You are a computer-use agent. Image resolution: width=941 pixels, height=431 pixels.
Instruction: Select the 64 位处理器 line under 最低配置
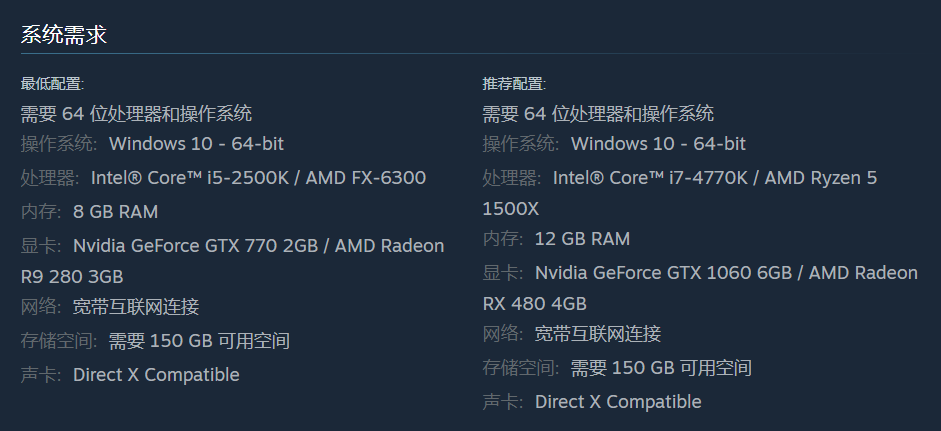coord(136,113)
